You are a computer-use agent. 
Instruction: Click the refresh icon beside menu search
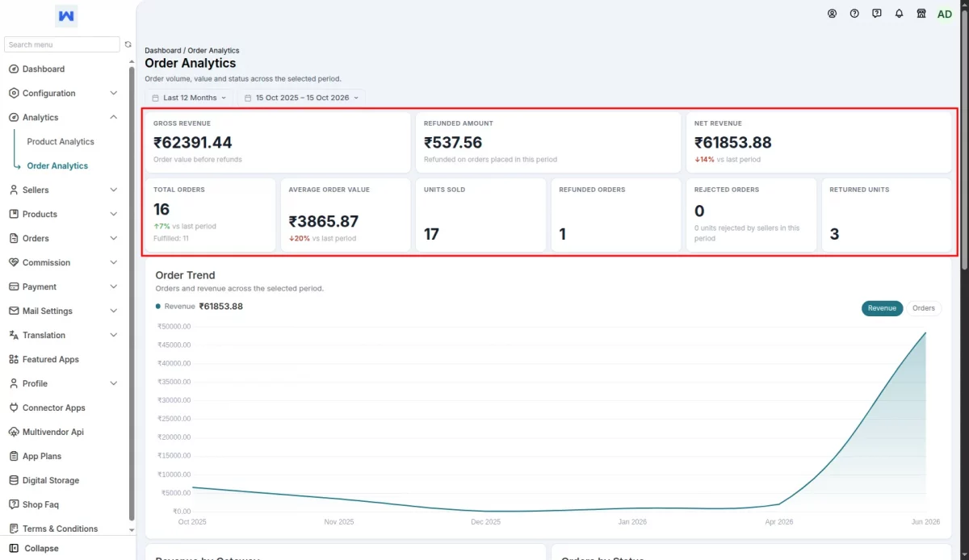click(x=128, y=44)
